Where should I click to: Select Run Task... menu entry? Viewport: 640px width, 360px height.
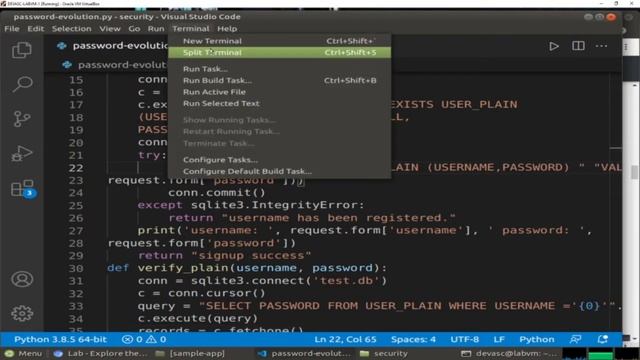[280, 69]
